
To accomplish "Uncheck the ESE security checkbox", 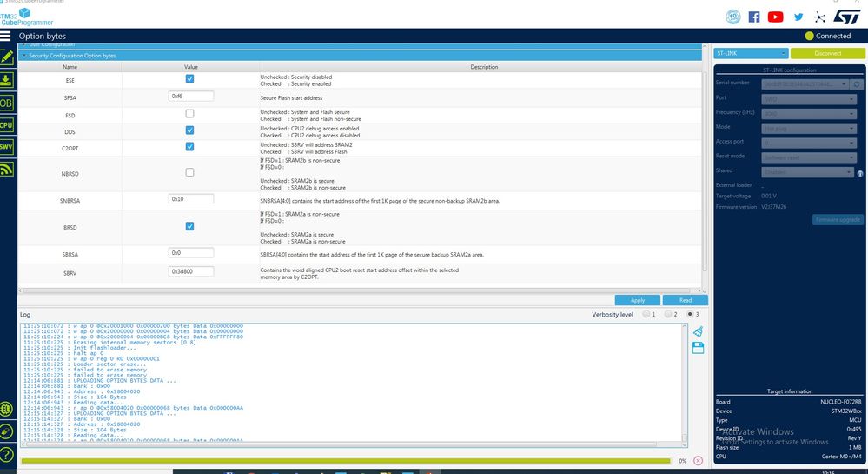I will 190,79.
